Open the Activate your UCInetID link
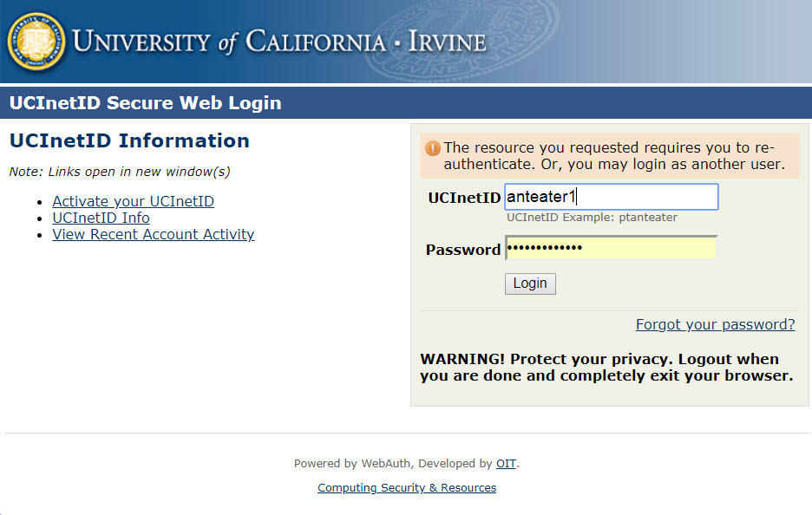The height and width of the screenshot is (515, 812). [133, 201]
